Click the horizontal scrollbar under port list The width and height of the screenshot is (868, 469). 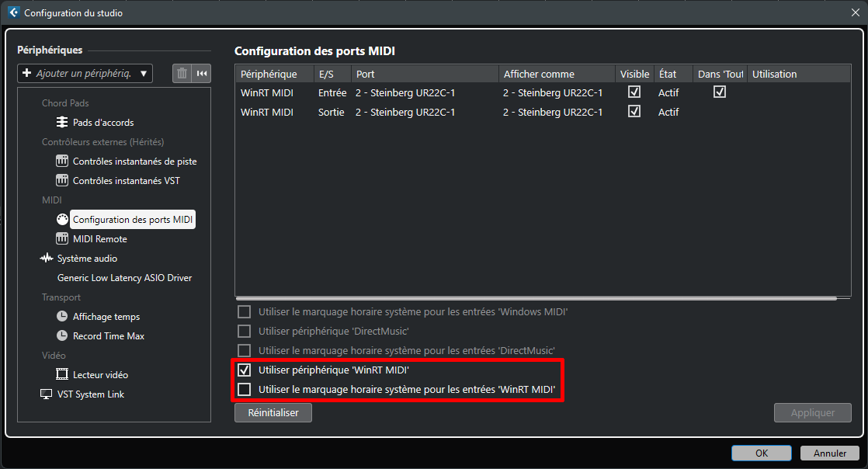click(536, 297)
